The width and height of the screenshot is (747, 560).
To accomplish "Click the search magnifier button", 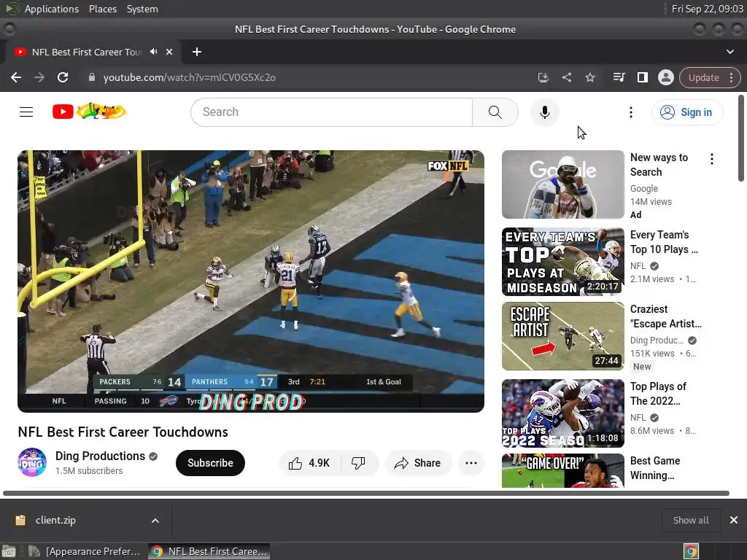I will (x=495, y=112).
